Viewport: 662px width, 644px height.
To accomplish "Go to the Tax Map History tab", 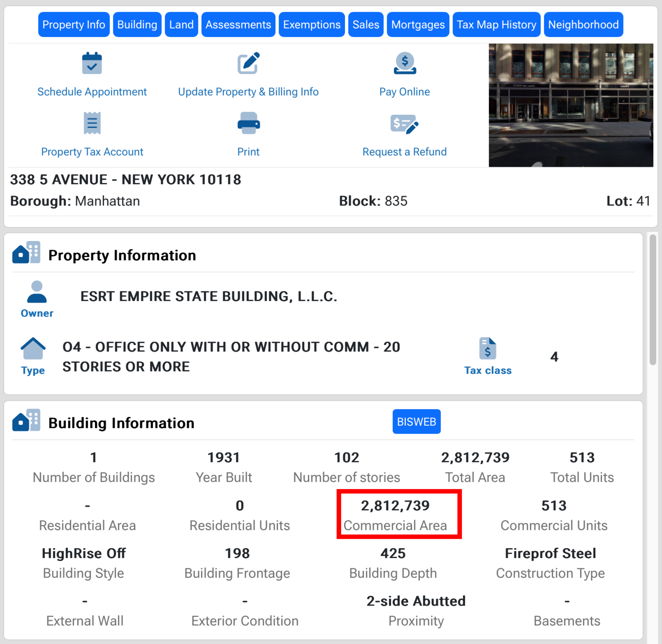I will coord(496,25).
